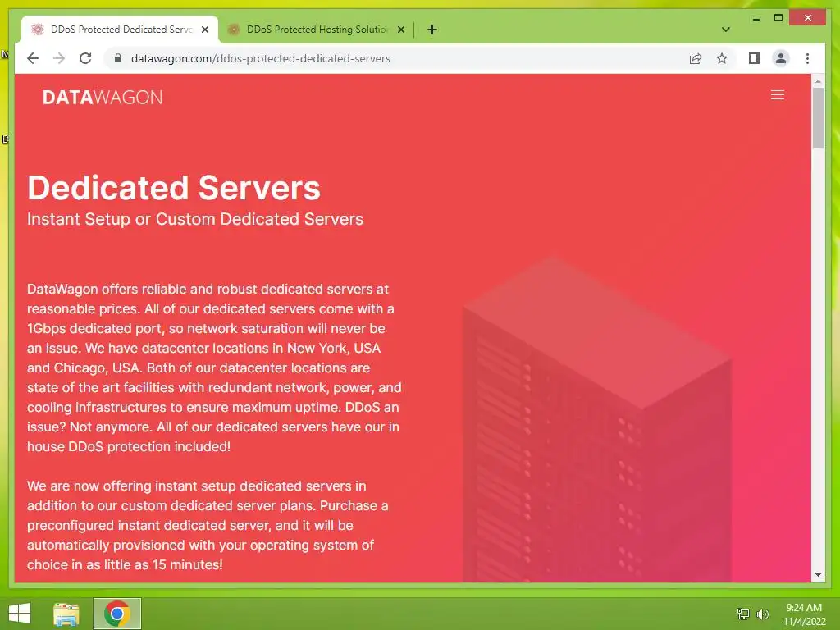Bookmark this page with the star

click(x=722, y=58)
